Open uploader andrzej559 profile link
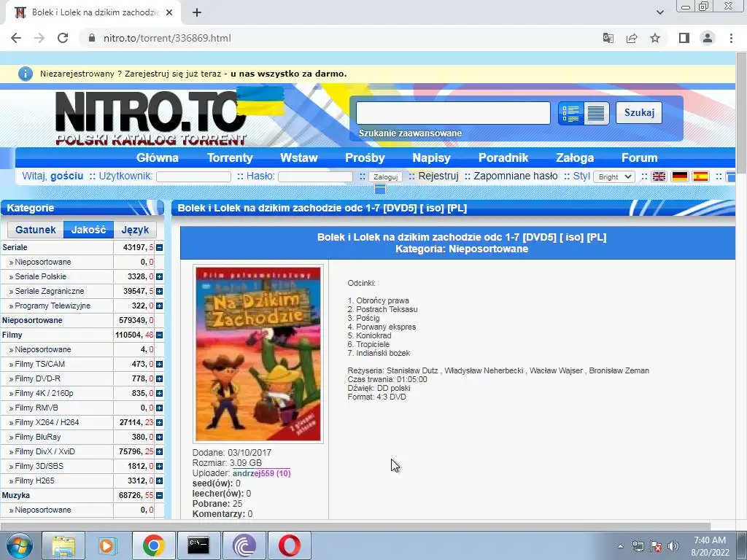The width and height of the screenshot is (747, 560). 262,473
